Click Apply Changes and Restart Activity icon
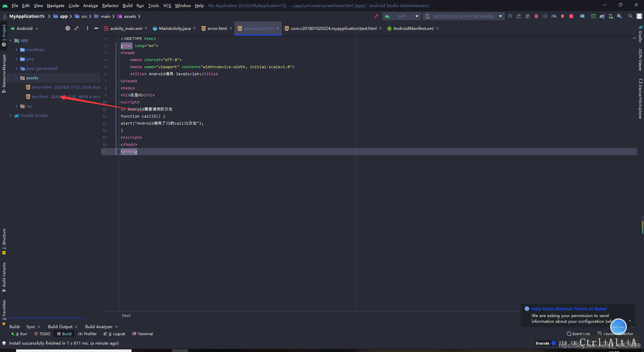Image resolution: width=644 pixels, height=352 pixels. pyautogui.click(x=519, y=16)
